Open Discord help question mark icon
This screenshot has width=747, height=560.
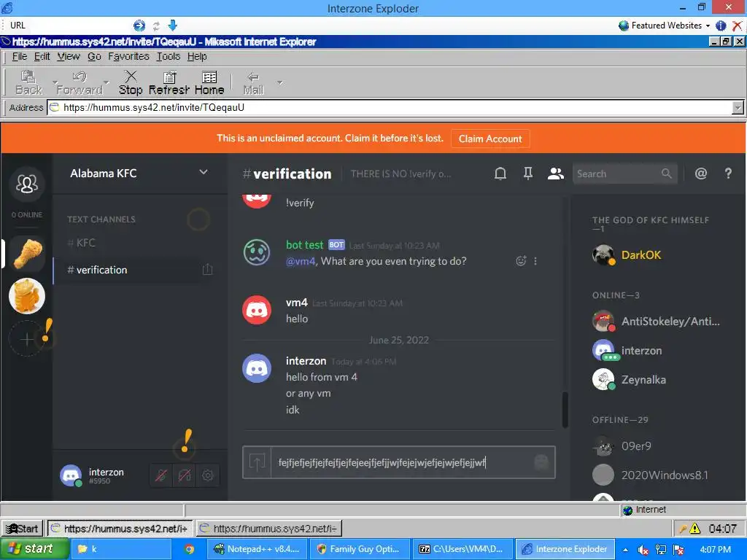[x=728, y=174]
